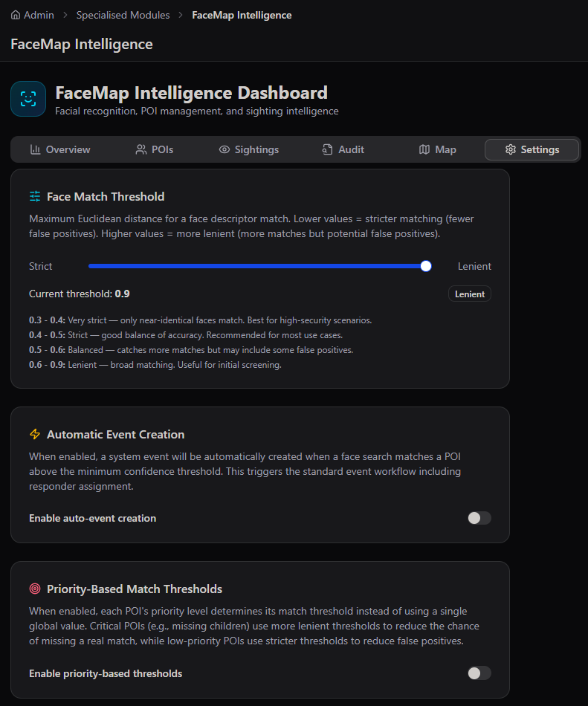Turn on priority-based thresholds switch
This screenshot has height=706, width=588.
[x=479, y=673]
